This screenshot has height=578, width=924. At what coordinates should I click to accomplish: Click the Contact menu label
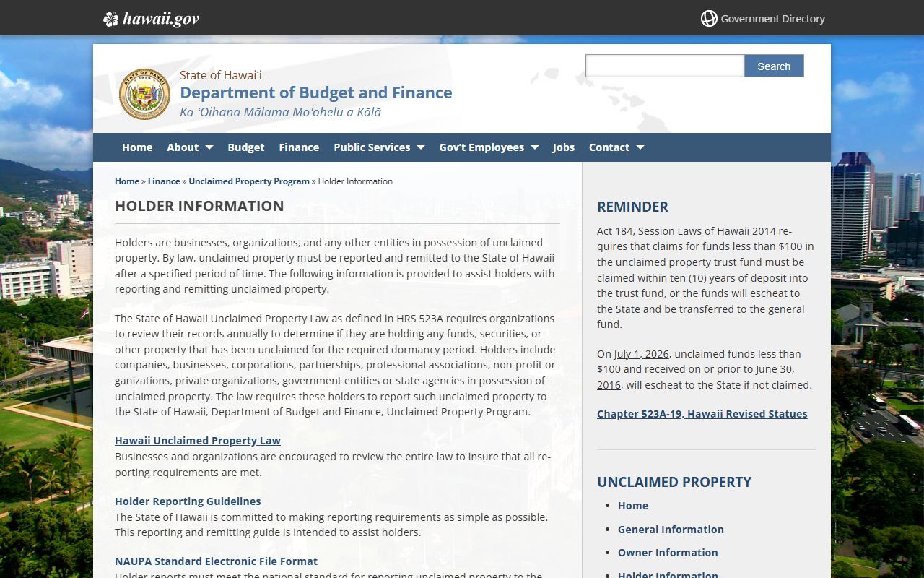coord(609,147)
